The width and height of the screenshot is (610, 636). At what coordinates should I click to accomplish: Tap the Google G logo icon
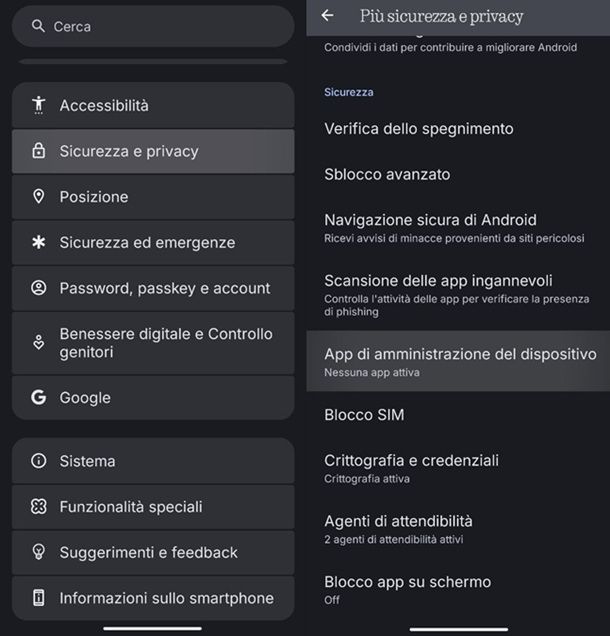(39, 397)
